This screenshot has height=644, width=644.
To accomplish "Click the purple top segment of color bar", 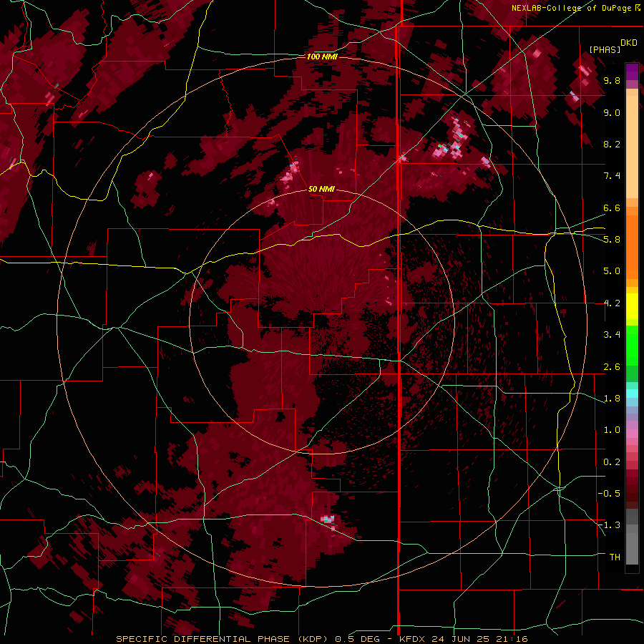I will (632, 72).
